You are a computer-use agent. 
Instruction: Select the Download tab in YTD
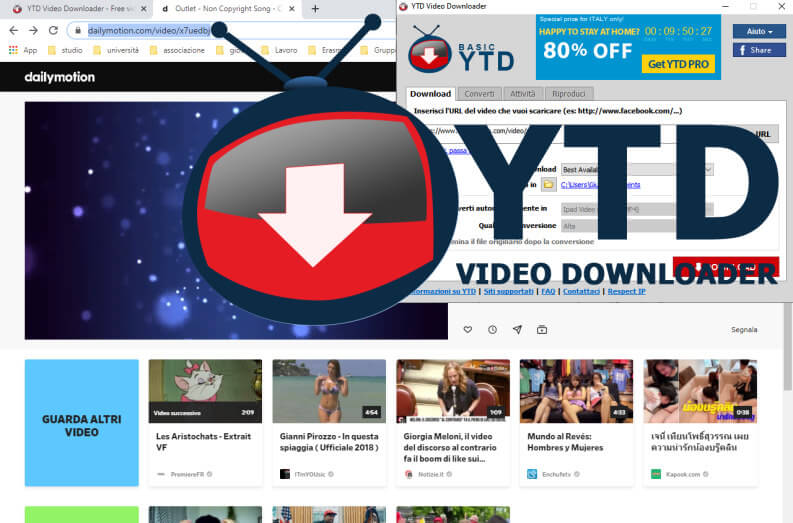[430, 94]
